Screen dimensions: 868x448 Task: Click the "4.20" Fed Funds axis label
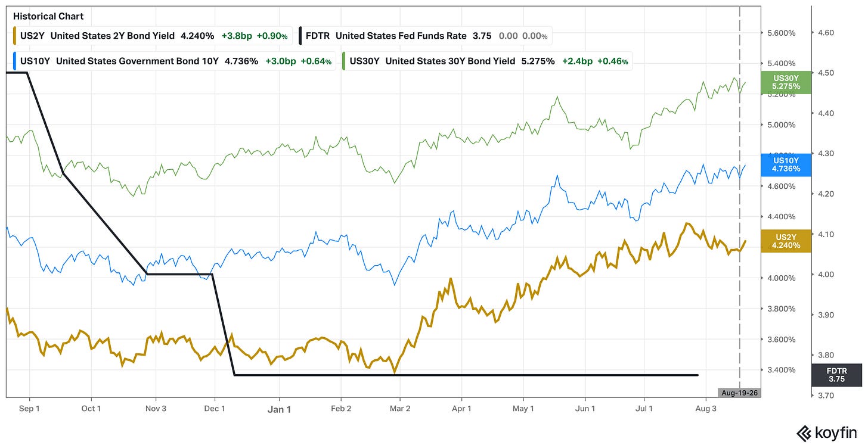[x=827, y=194]
